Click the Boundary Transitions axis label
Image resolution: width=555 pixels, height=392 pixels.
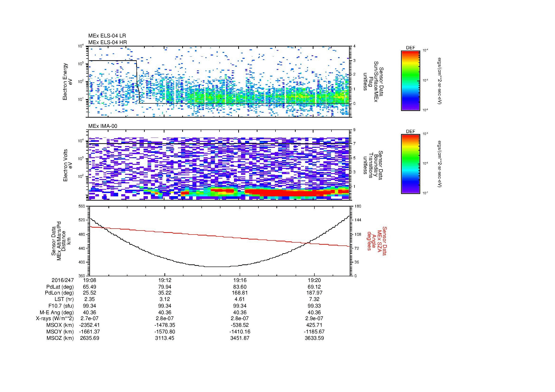pos(373,165)
